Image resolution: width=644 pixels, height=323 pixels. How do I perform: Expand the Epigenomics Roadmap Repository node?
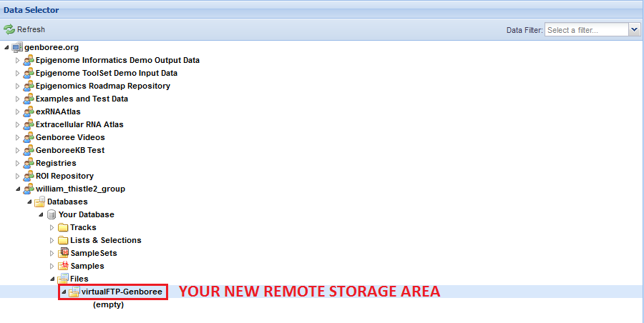[x=18, y=86]
